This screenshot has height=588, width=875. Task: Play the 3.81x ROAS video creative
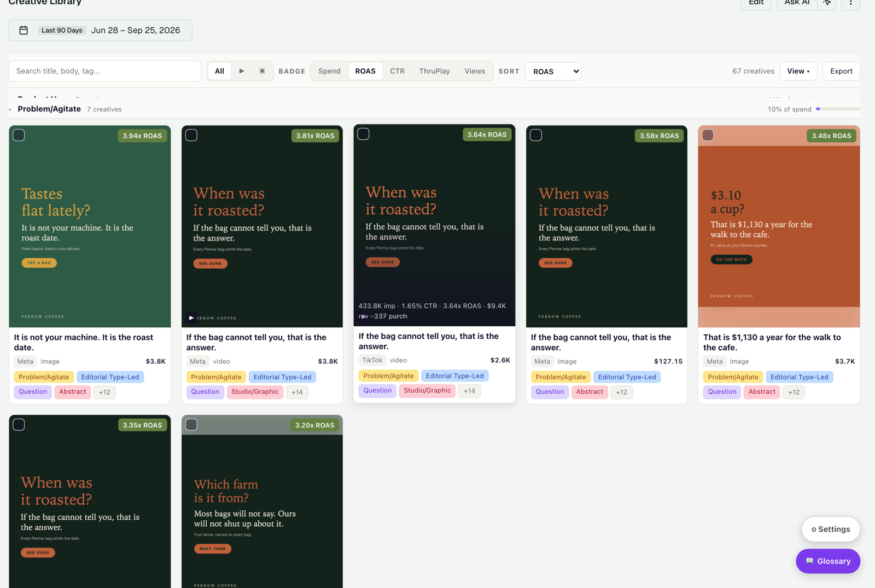tap(191, 317)
